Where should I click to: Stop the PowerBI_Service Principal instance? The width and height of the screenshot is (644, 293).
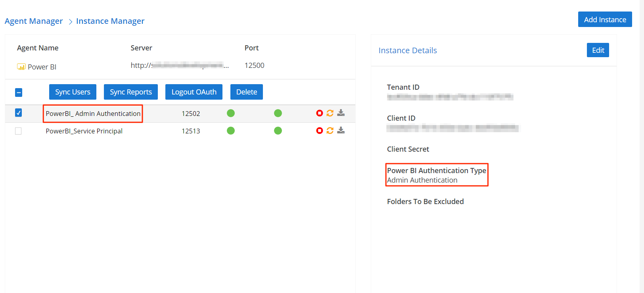point(319,131)
